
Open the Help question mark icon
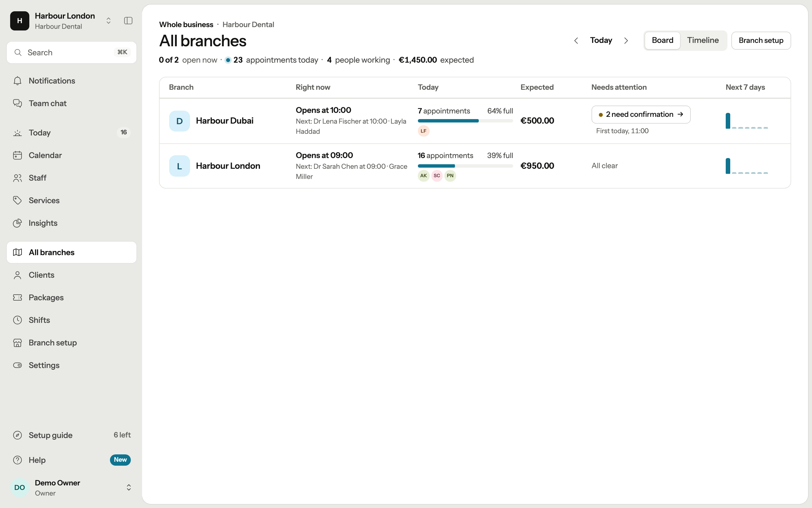click(17, 460)
